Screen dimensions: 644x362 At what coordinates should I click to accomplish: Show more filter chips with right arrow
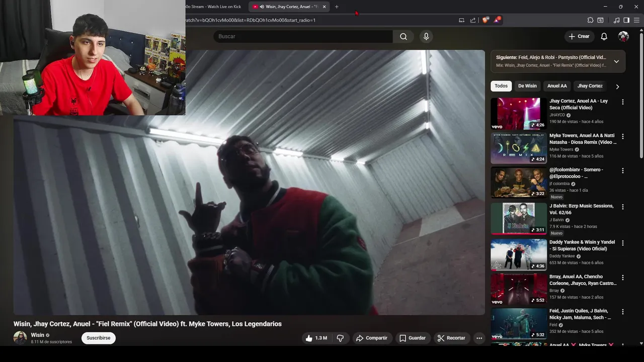pos(617,86)
